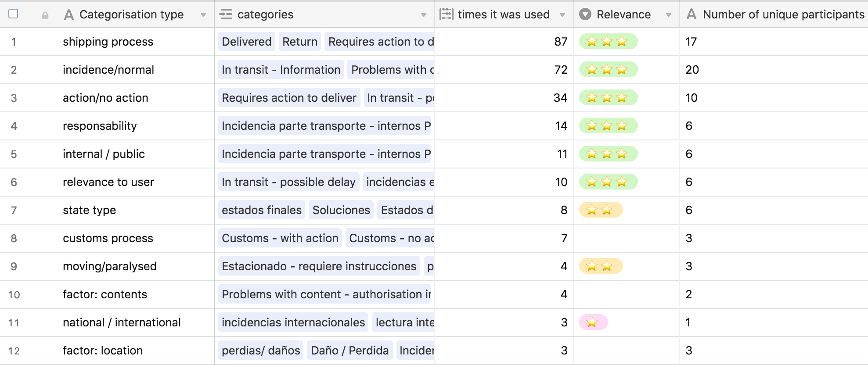Click the two-star relevance badge for moving/paralysed
Screen dimensions: 868x365
(601, 266)
